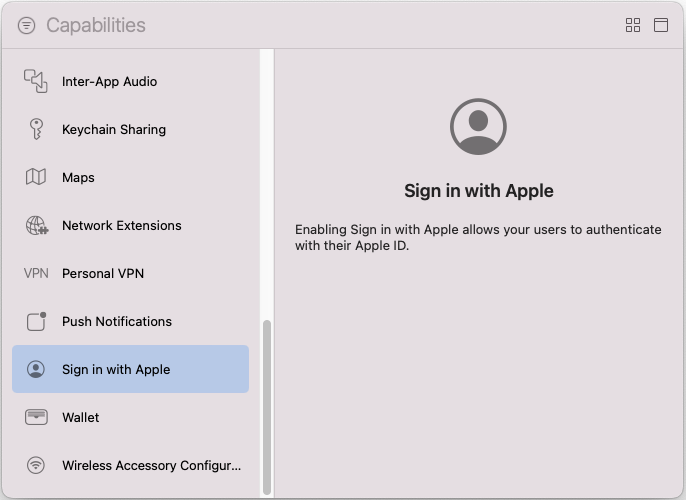Viewport: 686px width, 500px height.
Task: Click the Sign in with Apple person icon in list
Action: pos(36,369)
